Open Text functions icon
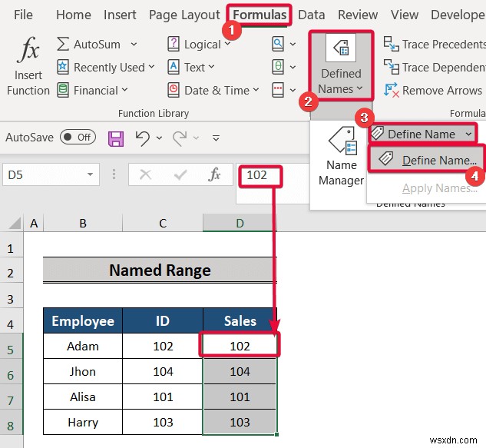Screen dimensions: 486x448 174,67
